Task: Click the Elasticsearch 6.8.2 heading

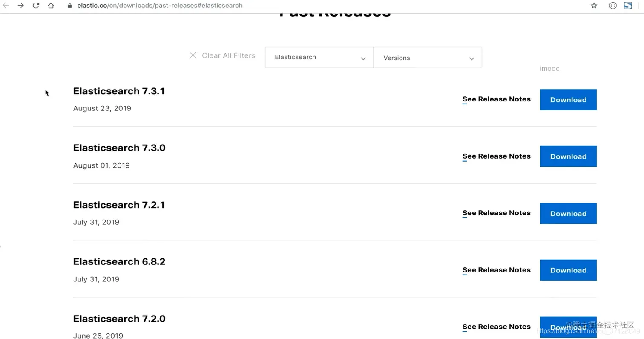Action: pos(119,261)
